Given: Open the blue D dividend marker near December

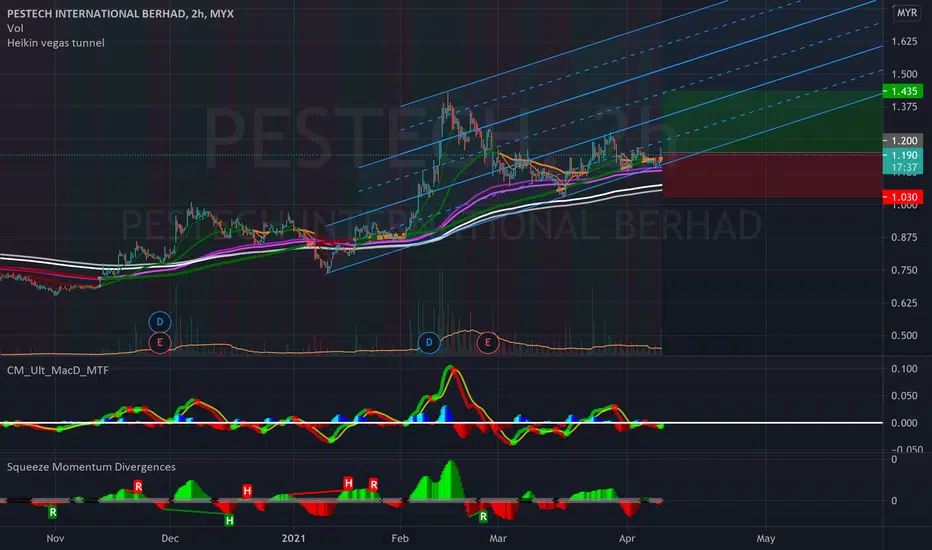Looking at the screenshot, I should pyautogui.click(x=160, y=322).
